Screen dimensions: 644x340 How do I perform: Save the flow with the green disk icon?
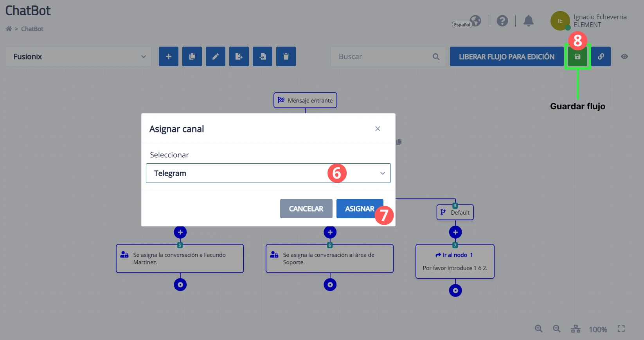coord(577,56)
